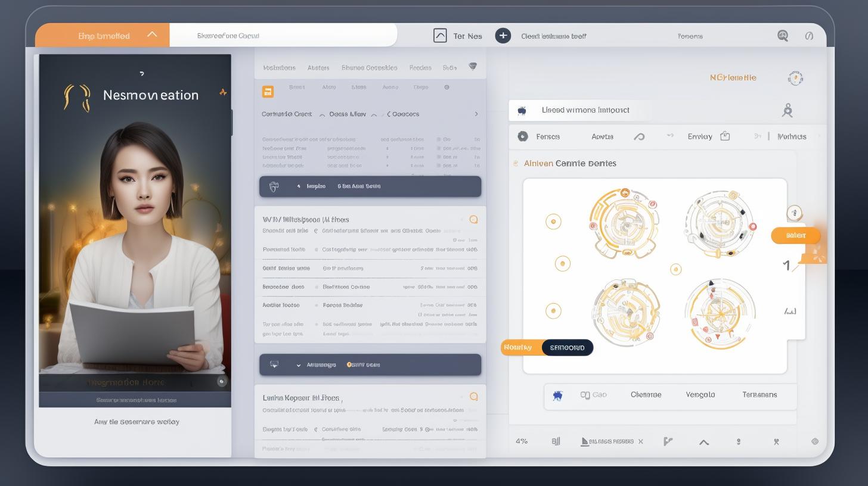The height and width of the screenshot is (486, 868).
Task: Click the magnifier search icon at top right
Action: point(783,36)
